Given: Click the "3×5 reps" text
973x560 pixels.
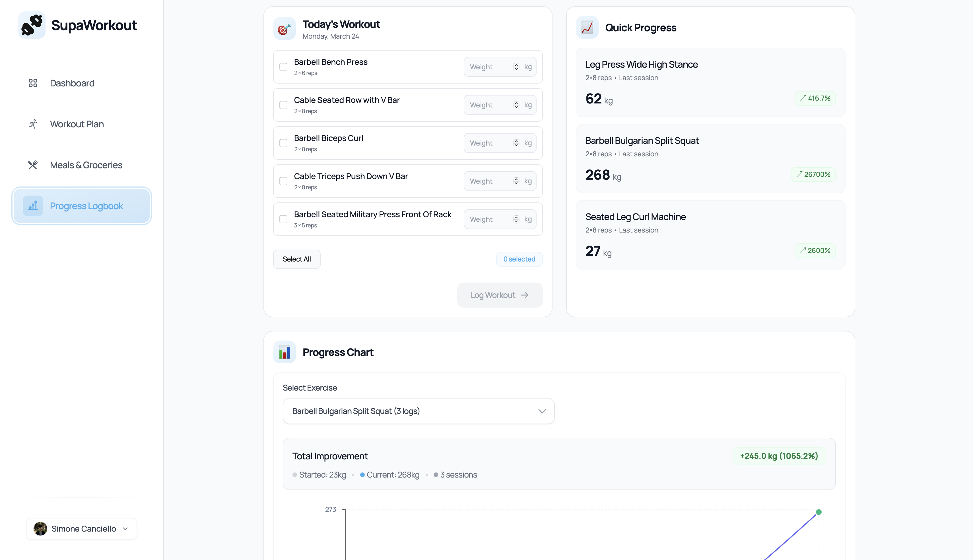Looking at the screenshot, I should click(x=306, y=225).
